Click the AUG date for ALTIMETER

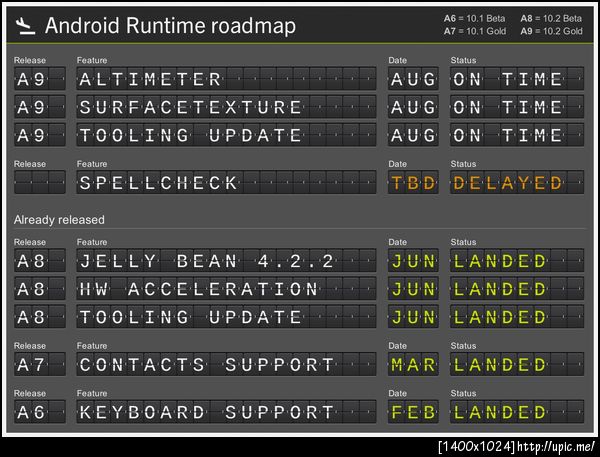[x=413, y=79]
